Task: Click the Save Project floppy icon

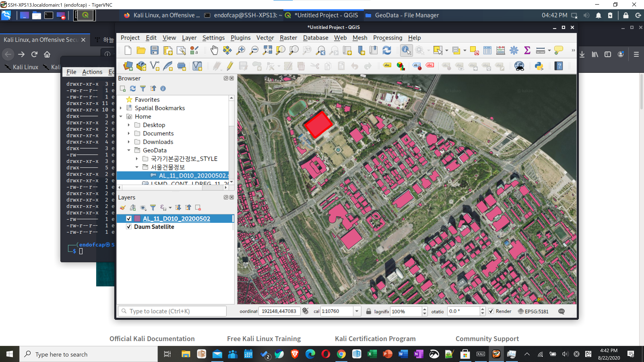Action: click(154, 50)
